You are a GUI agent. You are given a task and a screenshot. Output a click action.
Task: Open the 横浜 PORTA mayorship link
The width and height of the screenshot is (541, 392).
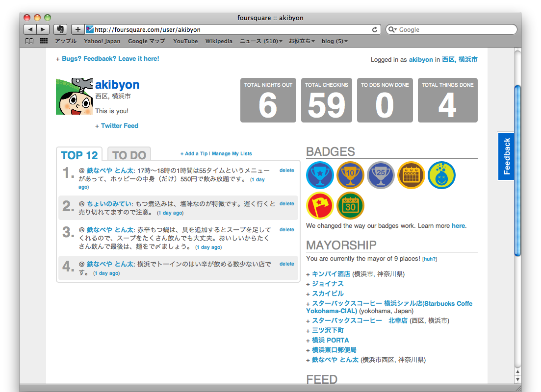point(330,340)
